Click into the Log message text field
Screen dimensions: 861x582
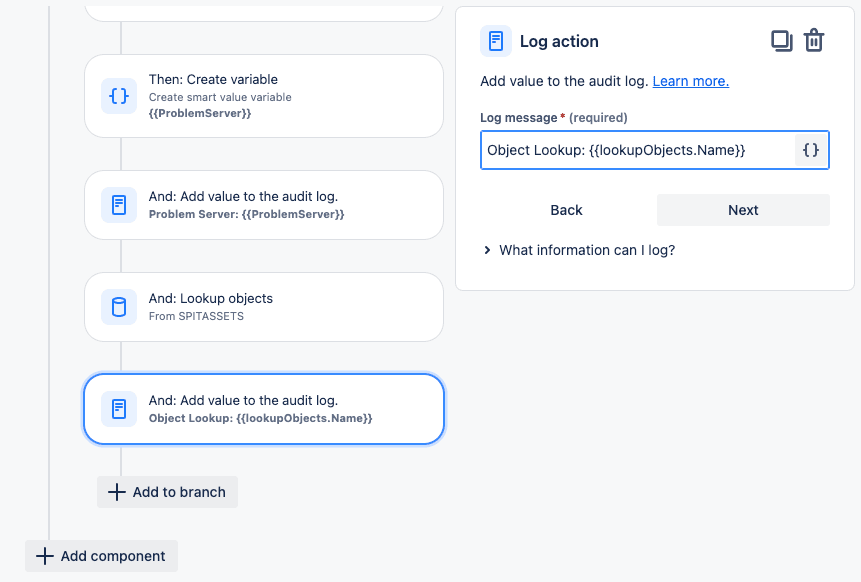[x=638, y=150]
